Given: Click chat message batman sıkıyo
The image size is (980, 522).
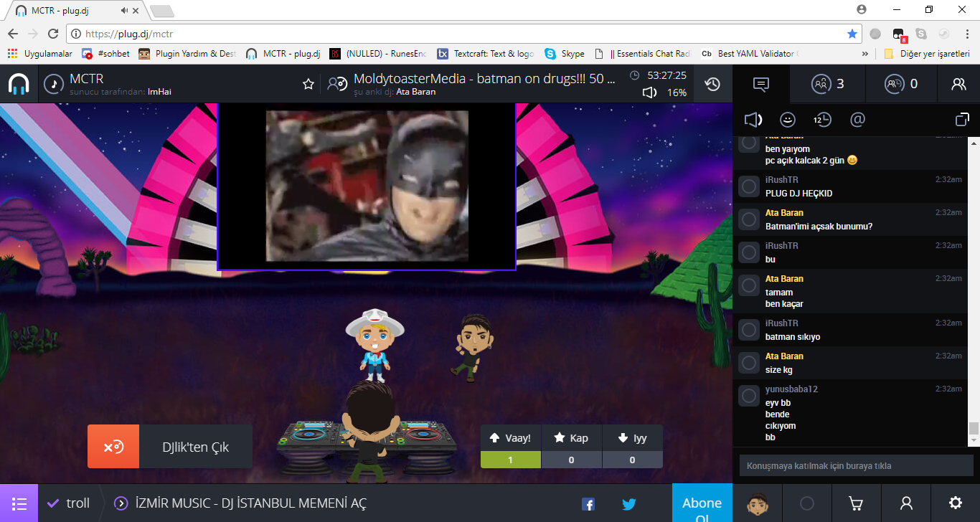Looking at the screenshot, I should click(x=793, y=337).
